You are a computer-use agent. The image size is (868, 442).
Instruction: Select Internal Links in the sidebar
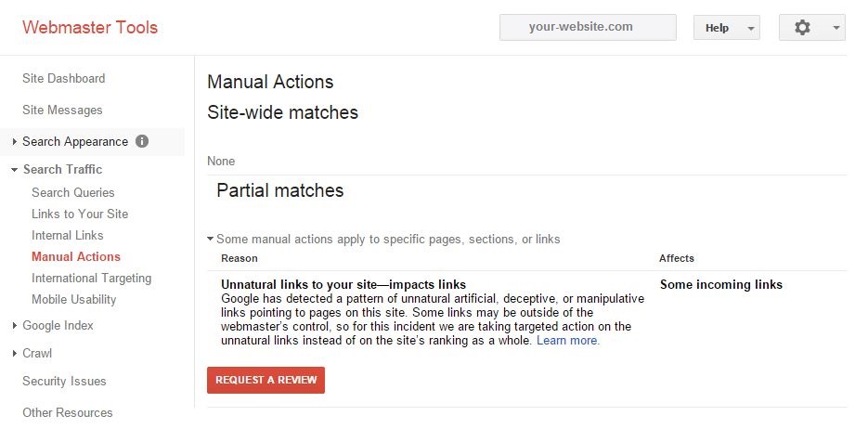pos(68,236)
